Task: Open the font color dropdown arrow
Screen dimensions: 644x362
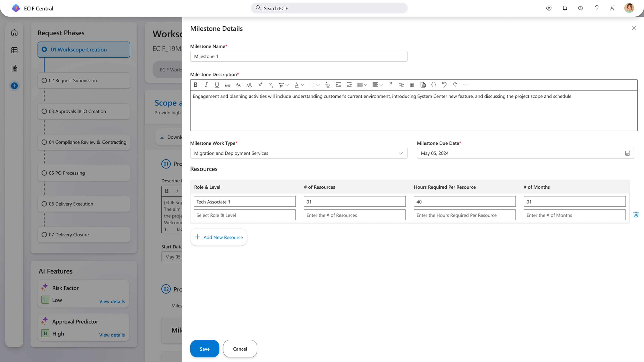Action: point(303,85)
